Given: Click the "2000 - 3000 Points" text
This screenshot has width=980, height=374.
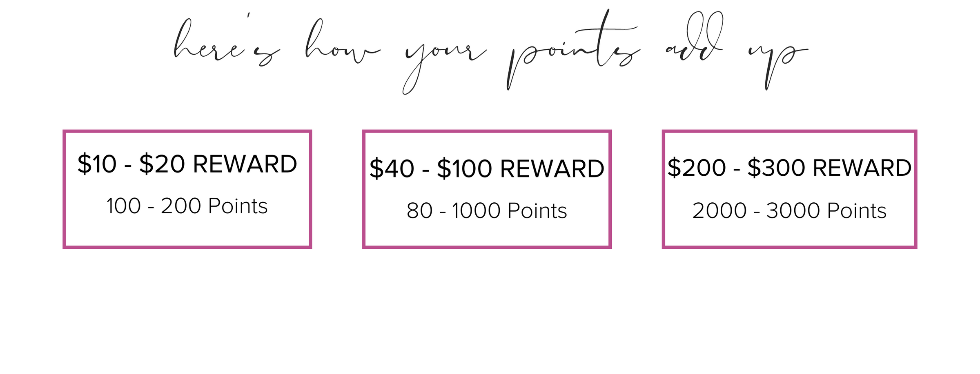Looking at the screenshot, I should pyautogui.click(x=789, y=211).
